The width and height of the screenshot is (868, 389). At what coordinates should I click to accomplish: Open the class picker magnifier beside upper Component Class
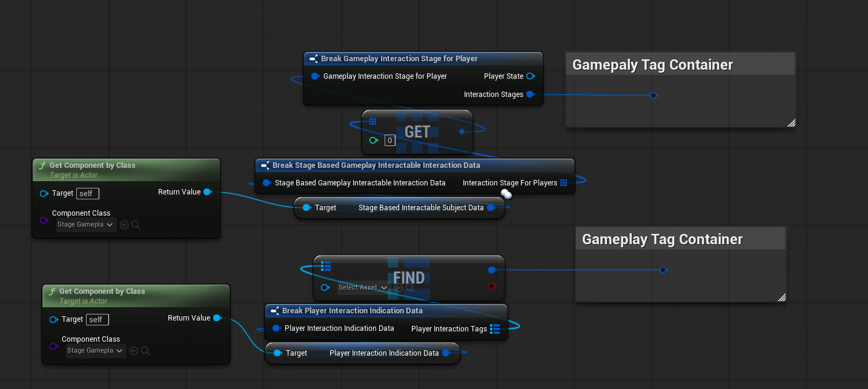click(x=136, y=224)
